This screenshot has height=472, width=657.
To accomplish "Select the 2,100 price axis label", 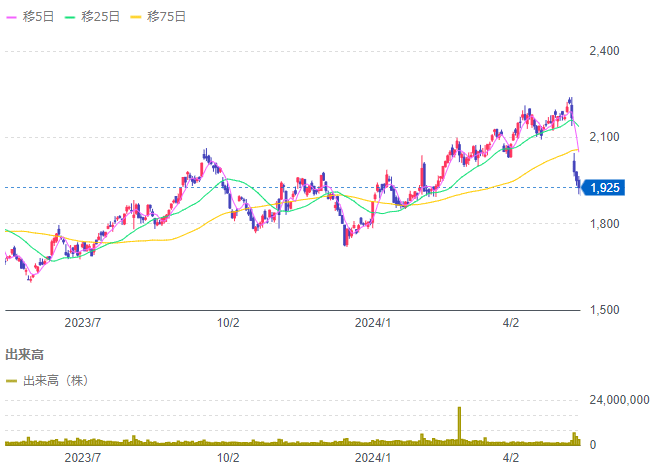I will click(606, 137).
